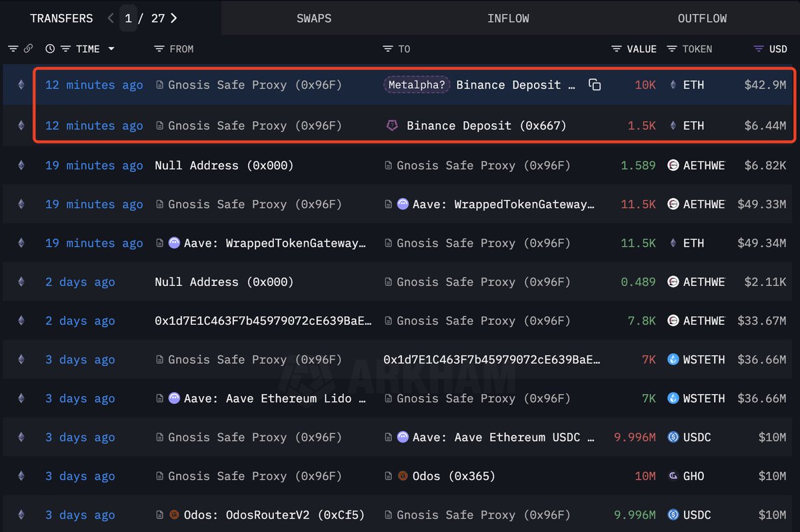Viewport: 800px width, 532px height.
Task: Click GHO token icon
Action: [673, 476]
